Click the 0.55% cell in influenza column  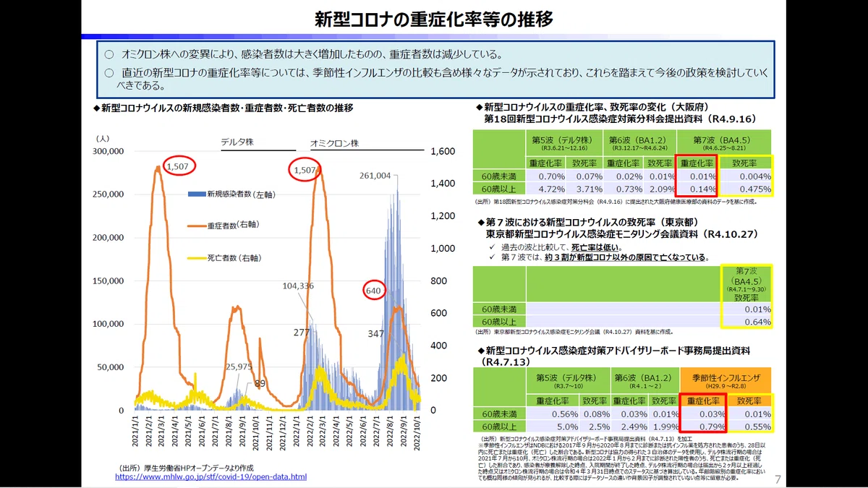[749, 427]
